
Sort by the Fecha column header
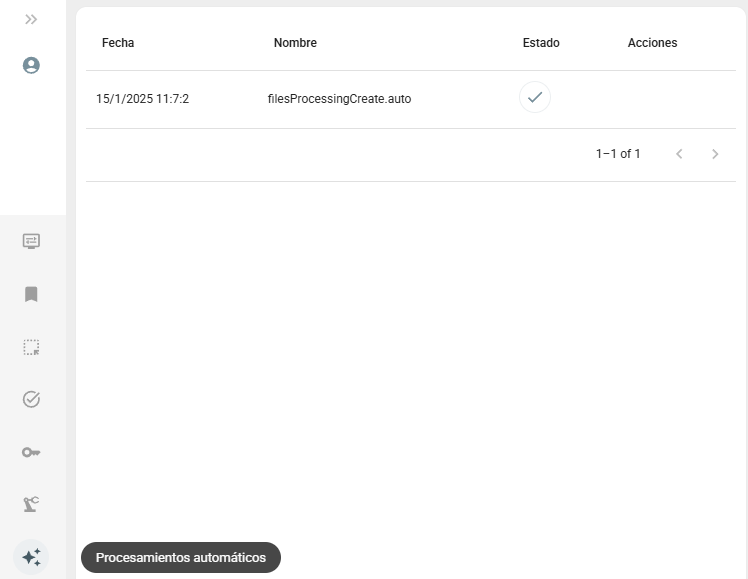click(x=118, y=43)
